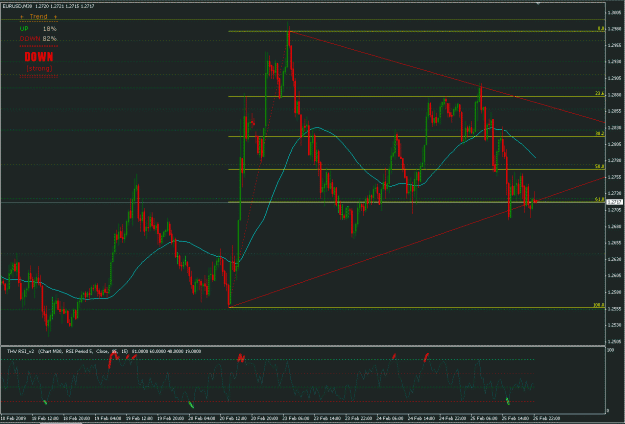Click the 1.2880 price axis label
This screenshot has height=424, width=625.
[x=614, y=95]
